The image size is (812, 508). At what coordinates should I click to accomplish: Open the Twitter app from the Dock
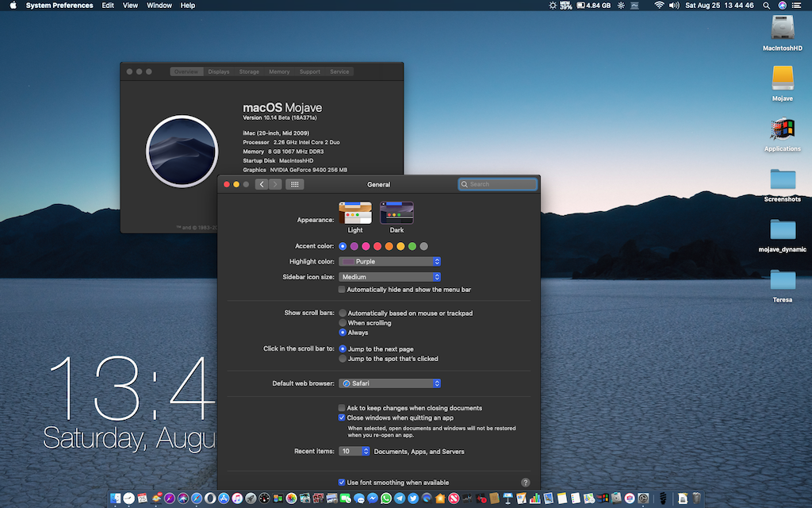click(413, 498)
